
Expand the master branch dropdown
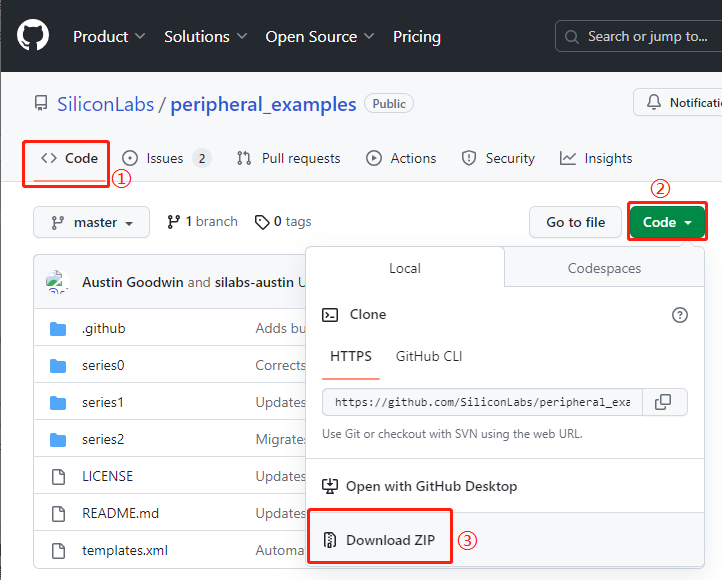(91, 223)
